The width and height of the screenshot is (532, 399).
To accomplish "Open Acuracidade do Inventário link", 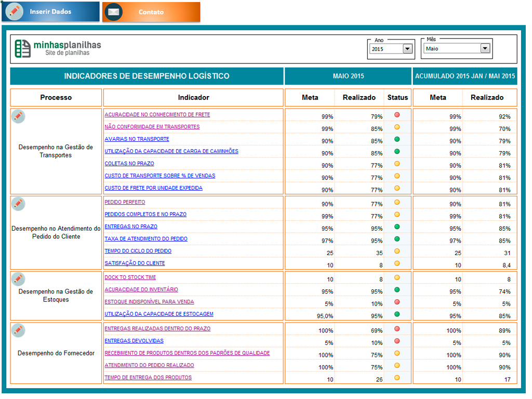I will tap(141, 290).
